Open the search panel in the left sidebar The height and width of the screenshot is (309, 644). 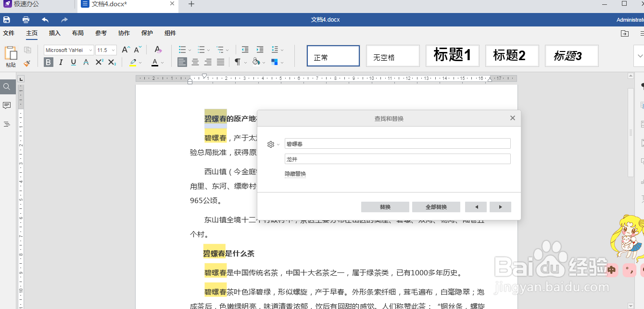point(7,87)
